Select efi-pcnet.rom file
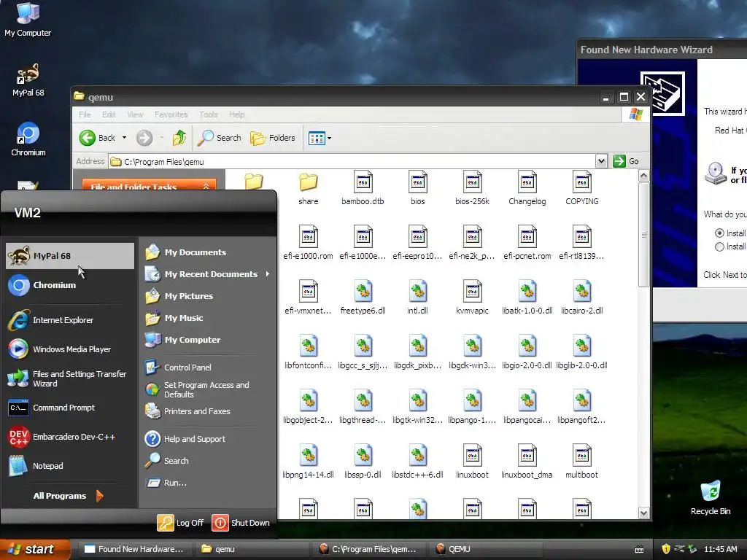747x560 pixels. tap(527, 244)
